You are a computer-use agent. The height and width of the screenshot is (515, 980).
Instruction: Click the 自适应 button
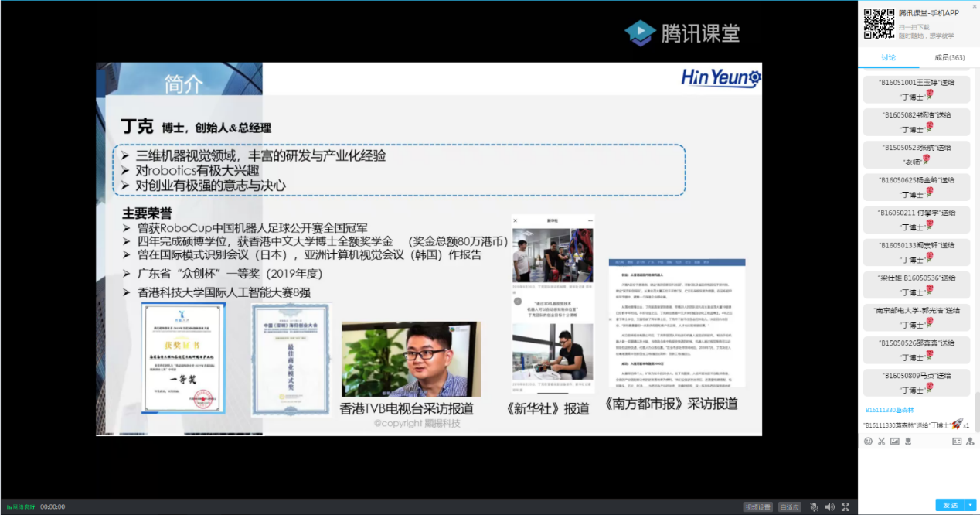coord(789,507)
